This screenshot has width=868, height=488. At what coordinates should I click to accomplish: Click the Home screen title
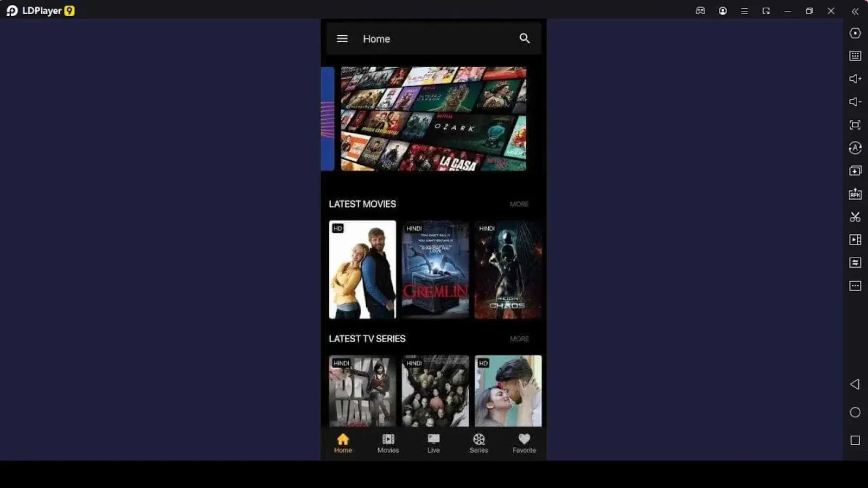coord(376,39)
